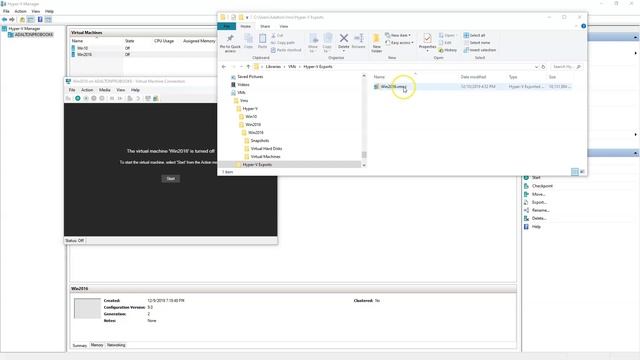640x360 pixels.
Task: Open Explorer File tab
Action: (x=227, y=27)
